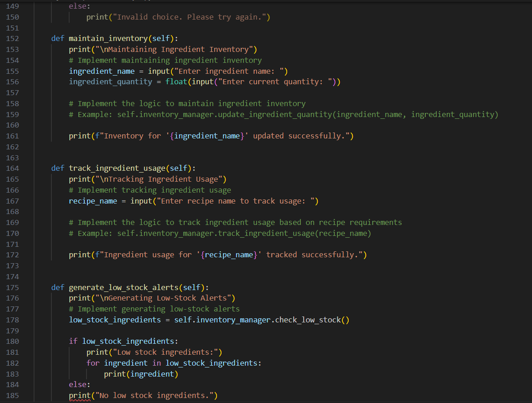This screenshot has width=532, height=403.
Task: Click "Enter current quantity: " string
Action: [275, 82]
